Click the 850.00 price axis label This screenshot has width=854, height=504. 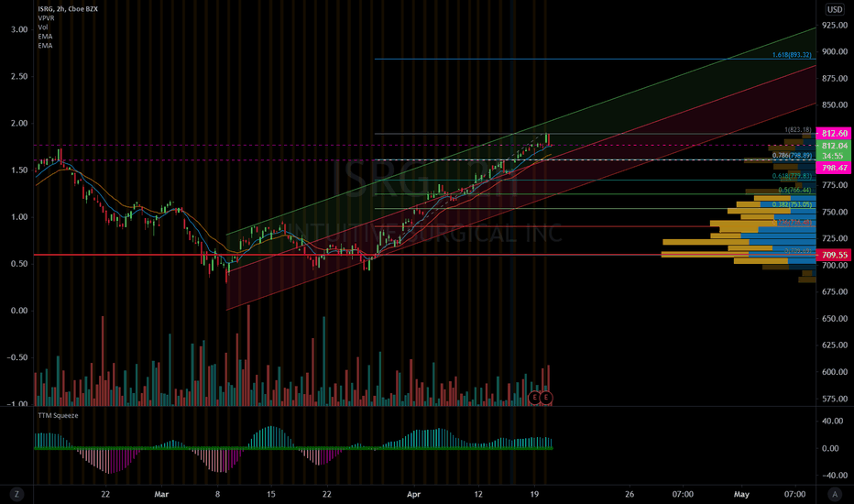point(835,105)
